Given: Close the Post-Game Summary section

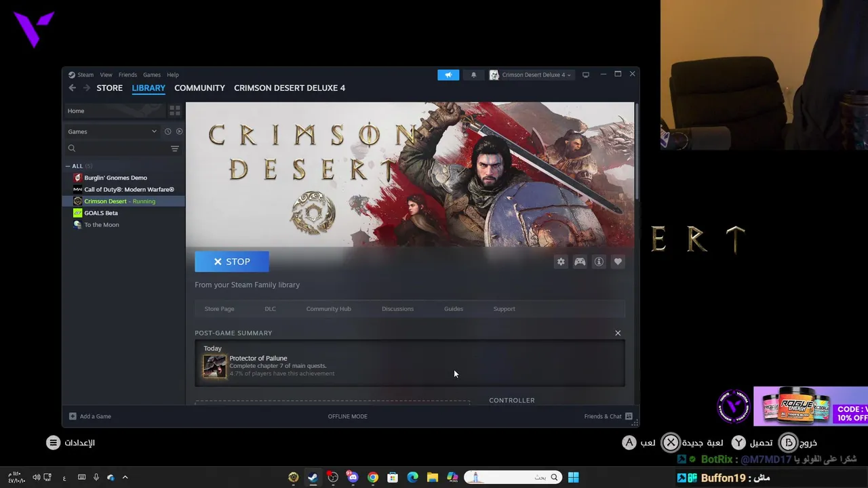Looking at the screenshot, I should pyautogui.click(x=618, y=333).
